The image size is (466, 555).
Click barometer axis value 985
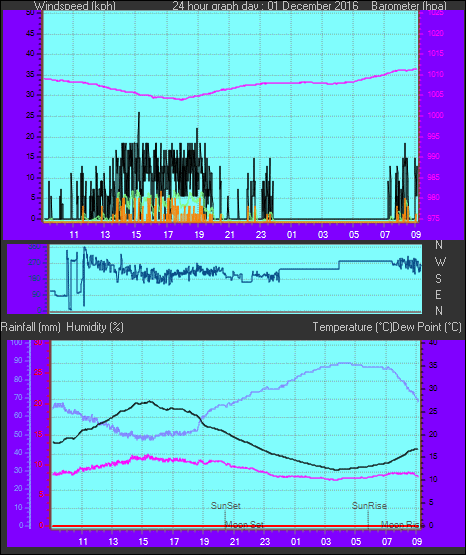click(x=434, y=177)
